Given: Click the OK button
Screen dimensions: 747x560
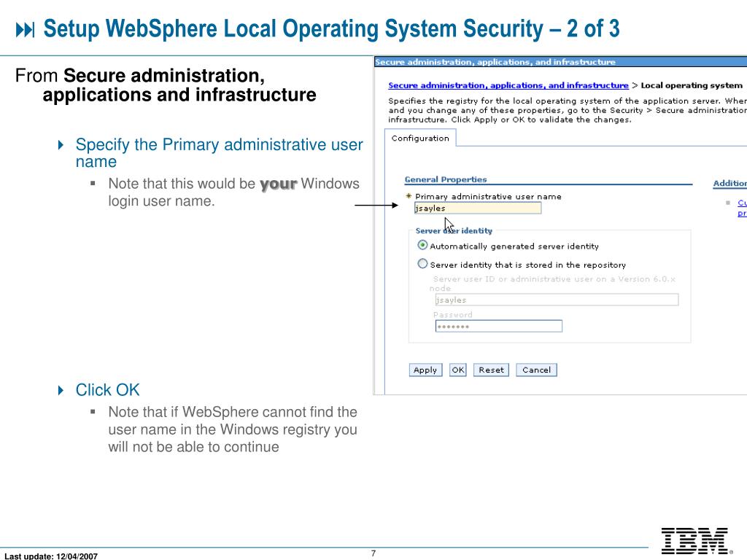Looking at the screenshot, I should [x=458, y=370].
